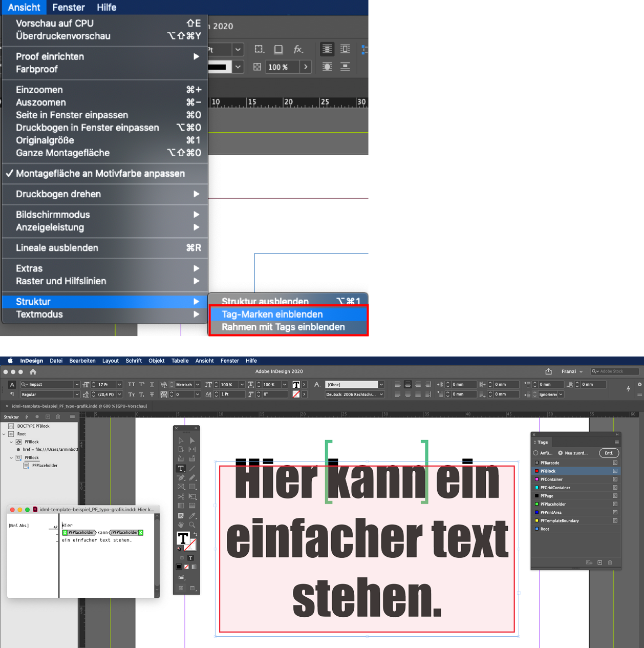Open the language dropdown Deutsch 2006 Rechtschreibung
Image resolution: width=644 pixels, height=648 pixels.
(355, 394)
